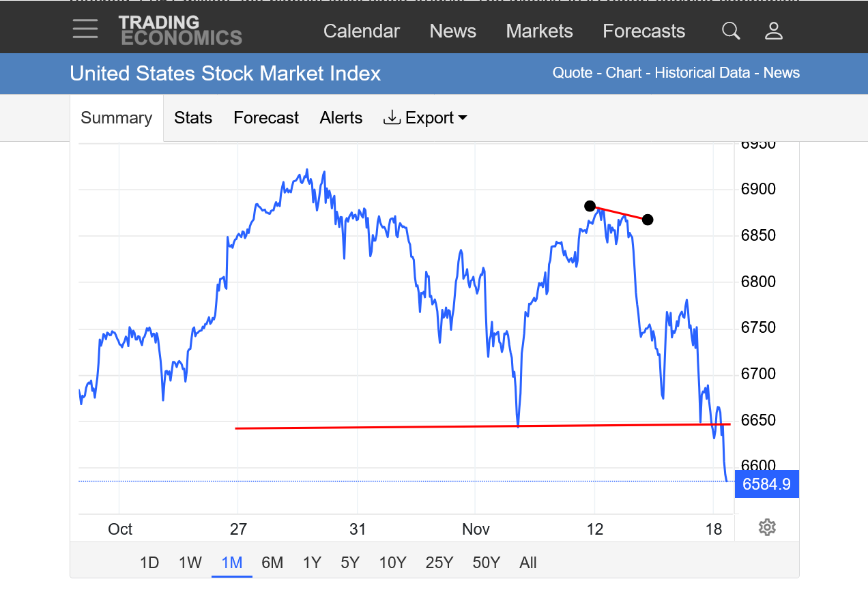Open the search magnifier icon
Image resolution: width=868 pixels, height=607 pixels.
[x=731, y=31]
